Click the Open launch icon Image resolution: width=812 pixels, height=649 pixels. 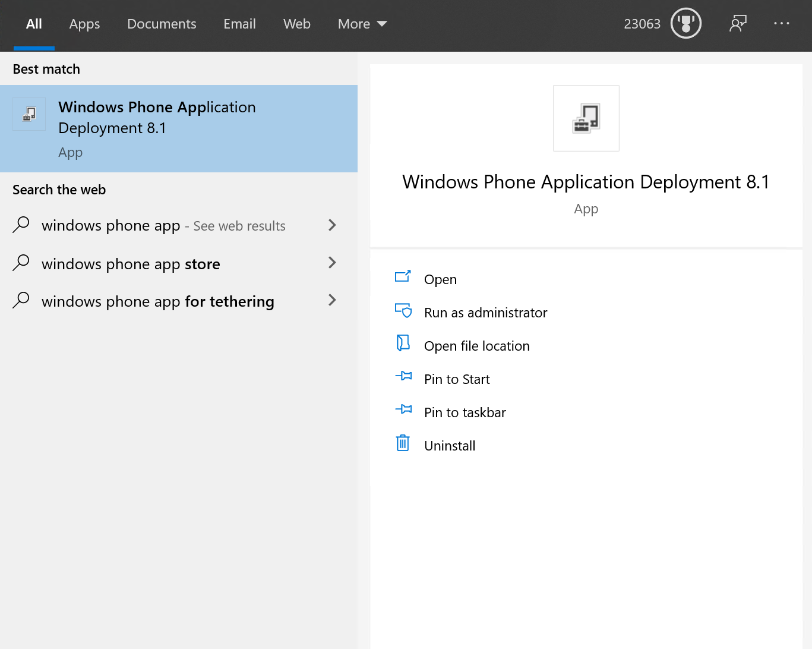click(x=403, y=276)
